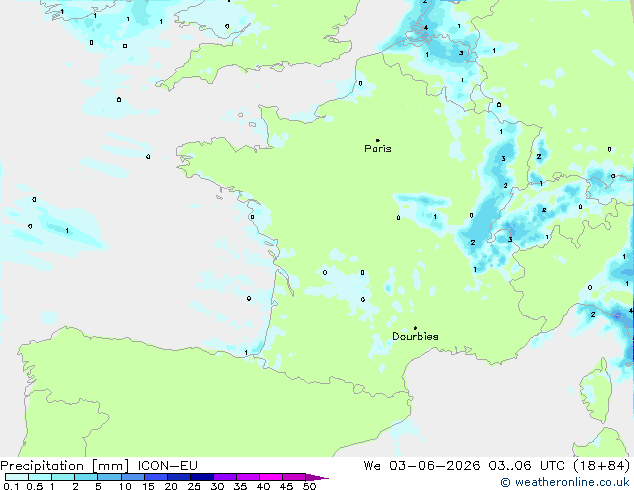634x490 pixels.
Task: Click the 30 legend scale label
Action: tap(217, 486)
